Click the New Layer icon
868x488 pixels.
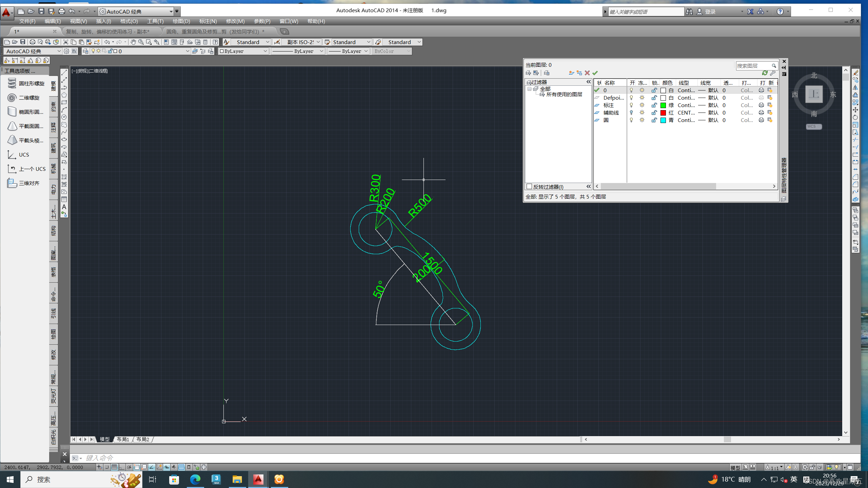point(571,73)
